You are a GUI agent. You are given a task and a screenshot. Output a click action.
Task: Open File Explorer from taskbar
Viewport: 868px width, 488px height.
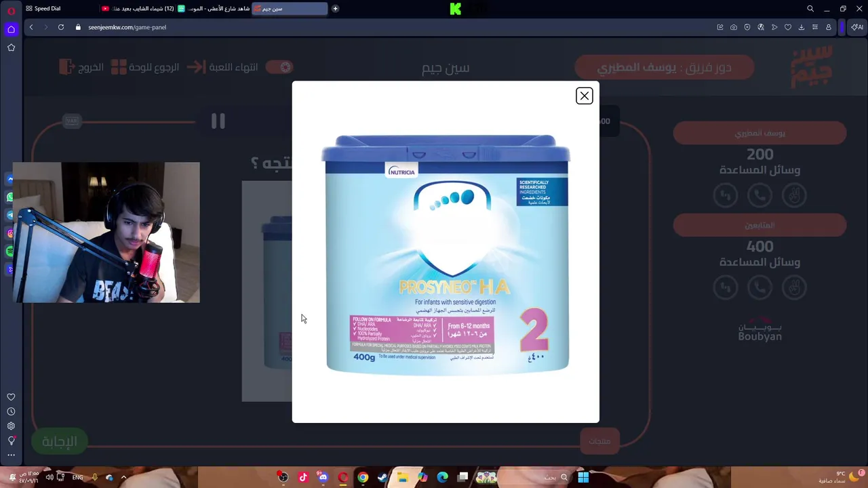click(x=403, y=477)
